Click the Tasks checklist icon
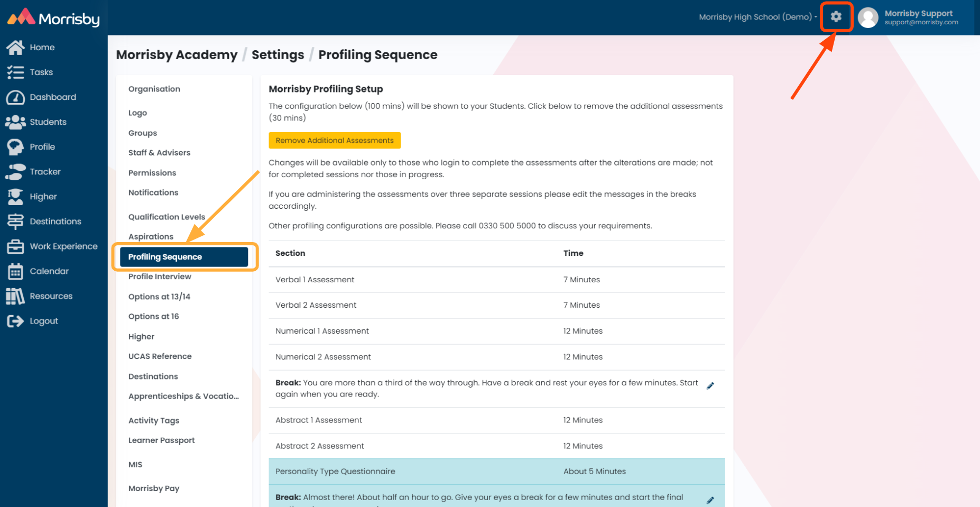The height and width of the screenshot is (507, 980). click(15, 72)
